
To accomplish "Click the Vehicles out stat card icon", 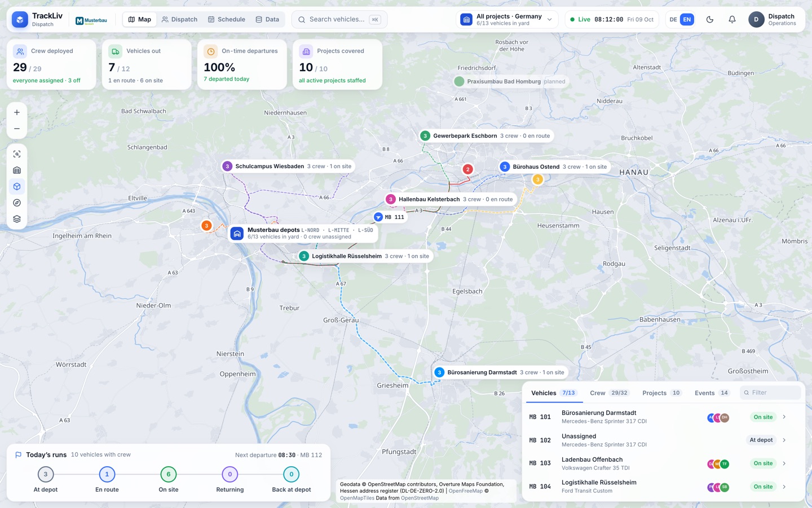I will (115, 51).
